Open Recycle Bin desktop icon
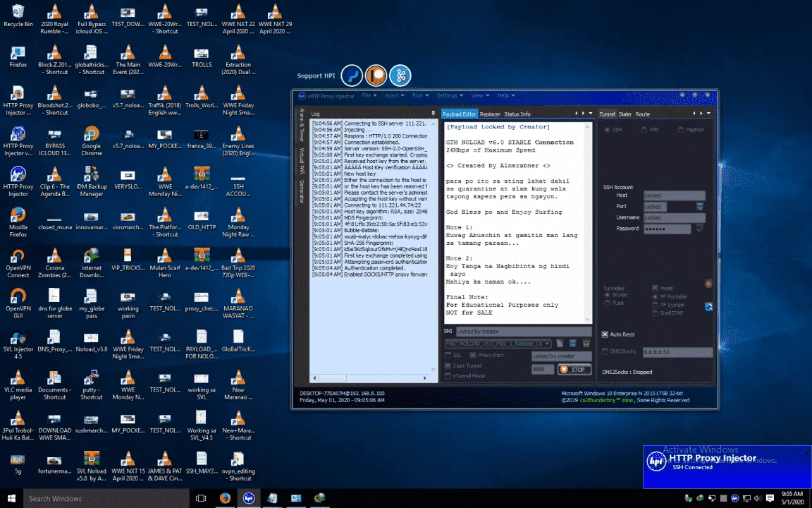 [x=18, y=17]
